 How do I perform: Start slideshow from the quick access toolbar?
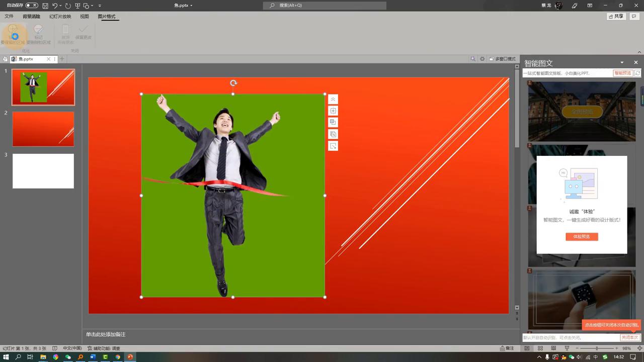click(77, 6)
